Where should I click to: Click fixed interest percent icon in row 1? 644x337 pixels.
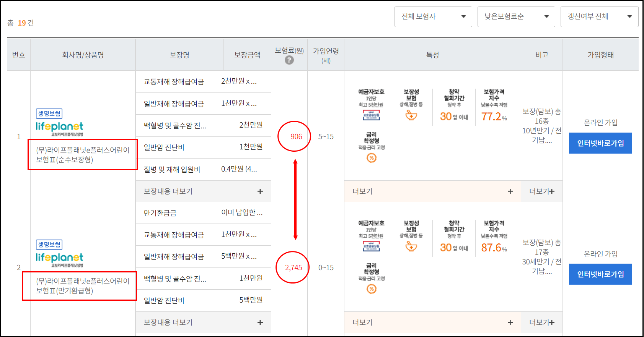pyautogui.click(x=372, y=158)
